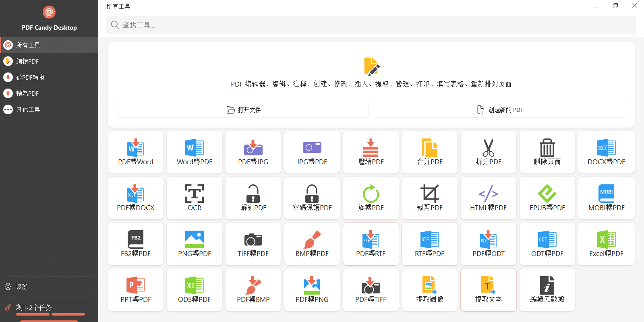
Task: Click the 打开文件 button
Action: coord(243,110)
